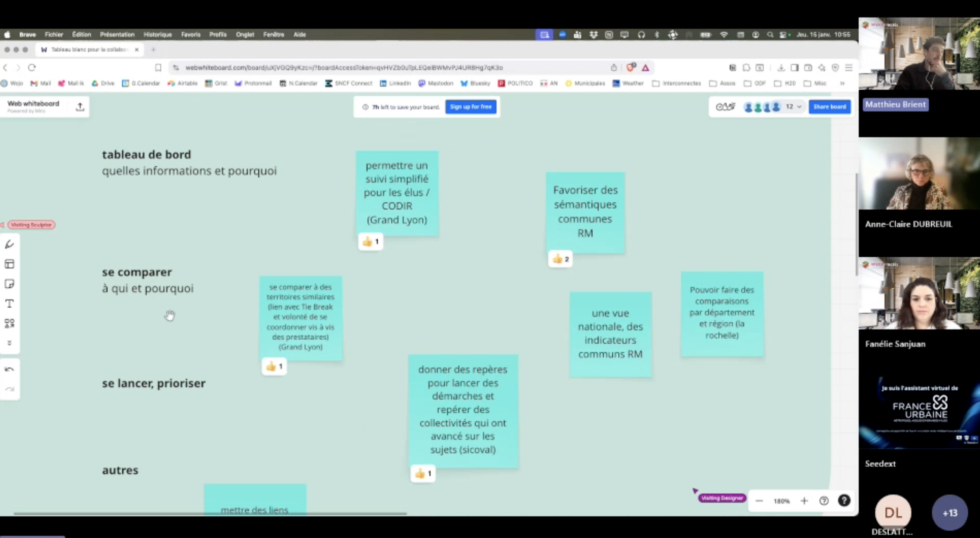Open the Présentation menu
This screenshot has height=538, width=980.
tap(117, 34)
